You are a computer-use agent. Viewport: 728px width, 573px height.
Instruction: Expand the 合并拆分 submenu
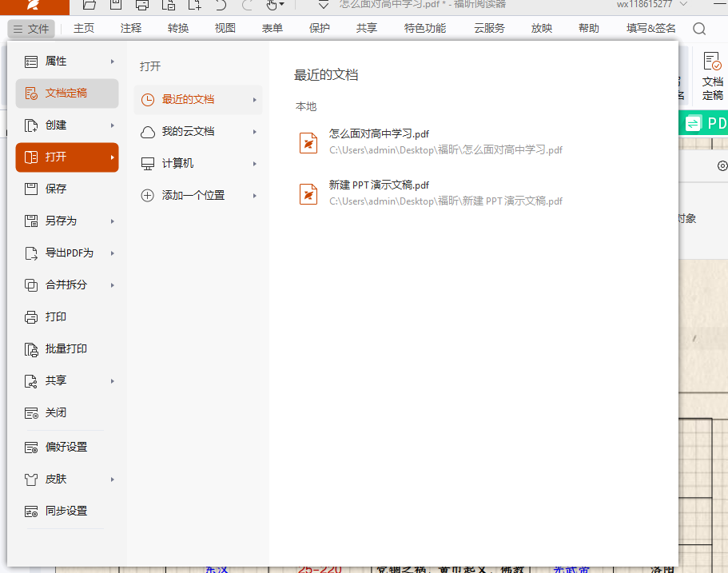[x=67, y=285]
